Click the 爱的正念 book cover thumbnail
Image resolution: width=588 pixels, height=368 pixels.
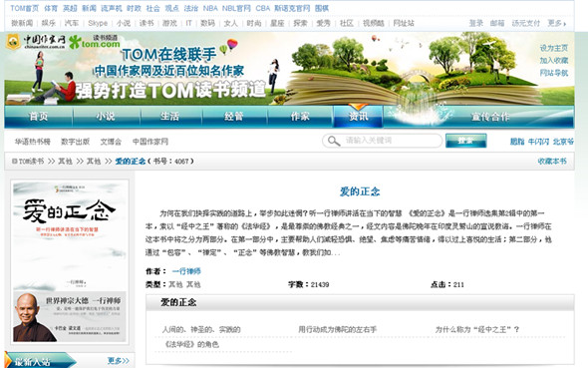[70, 261]
